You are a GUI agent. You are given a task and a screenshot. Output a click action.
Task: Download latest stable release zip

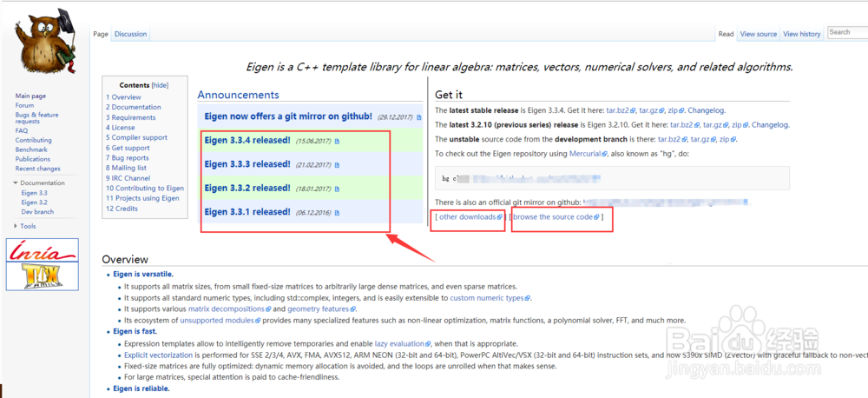(677, 110)
